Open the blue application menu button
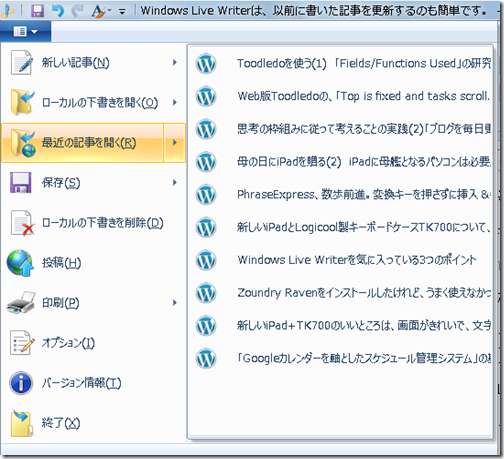504x459 pixels. click(x=25, y=32)
